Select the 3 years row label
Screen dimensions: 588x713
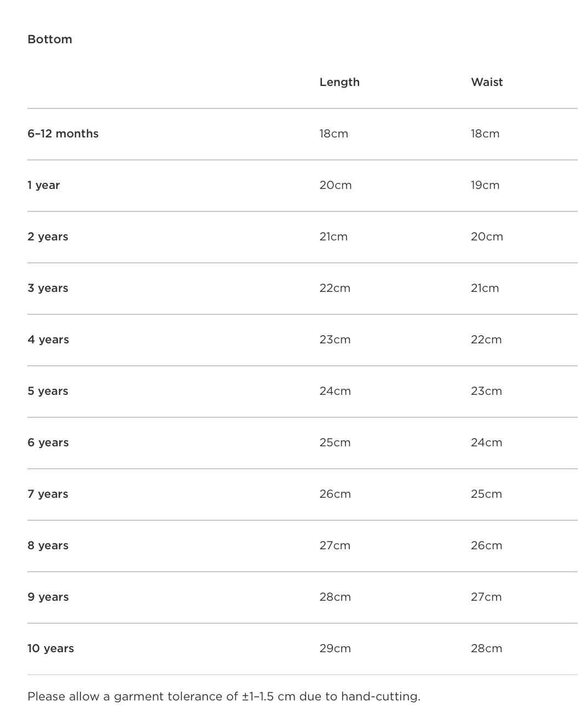click(48, 288)
